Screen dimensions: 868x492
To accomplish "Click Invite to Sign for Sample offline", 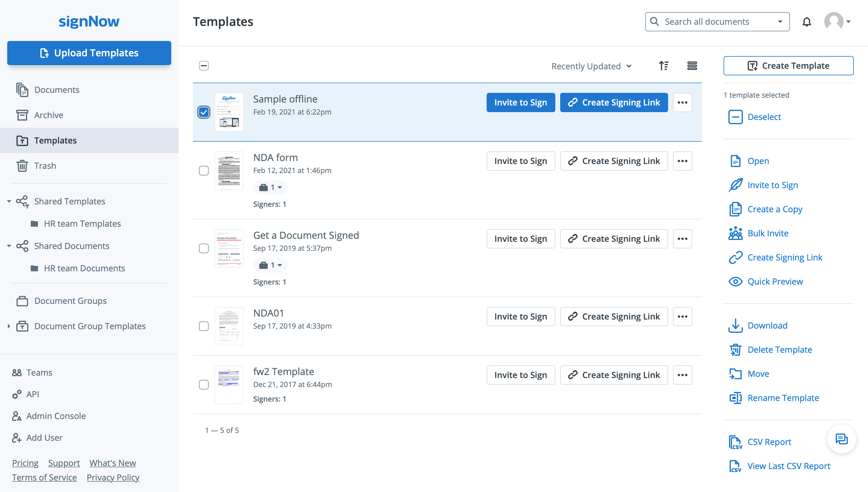I will (520, 102).
